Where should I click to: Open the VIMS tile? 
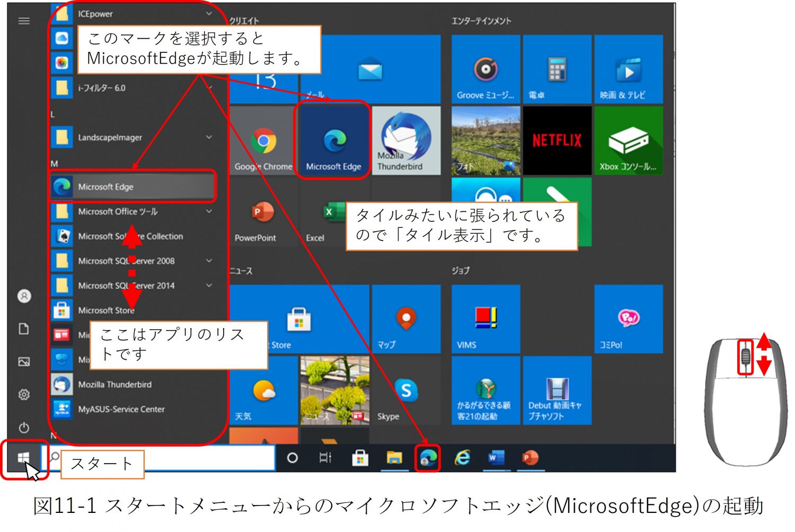click(485, 319)
